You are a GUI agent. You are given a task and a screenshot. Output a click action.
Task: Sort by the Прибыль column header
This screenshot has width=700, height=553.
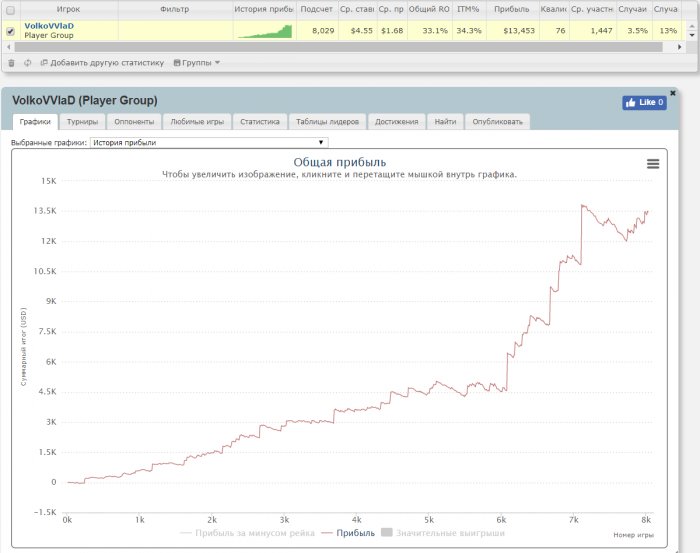(x=512, y=9)
